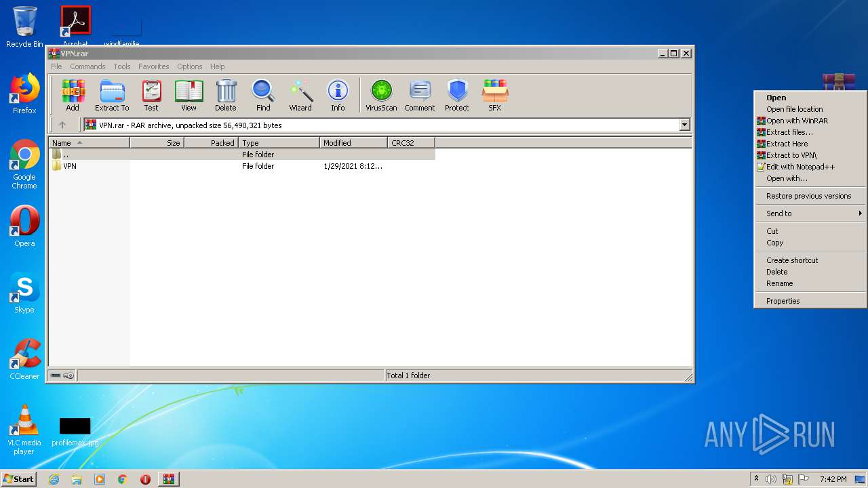868x488 pixels.
Task: Expand the Send to submenu
Action: click(810, 213)
